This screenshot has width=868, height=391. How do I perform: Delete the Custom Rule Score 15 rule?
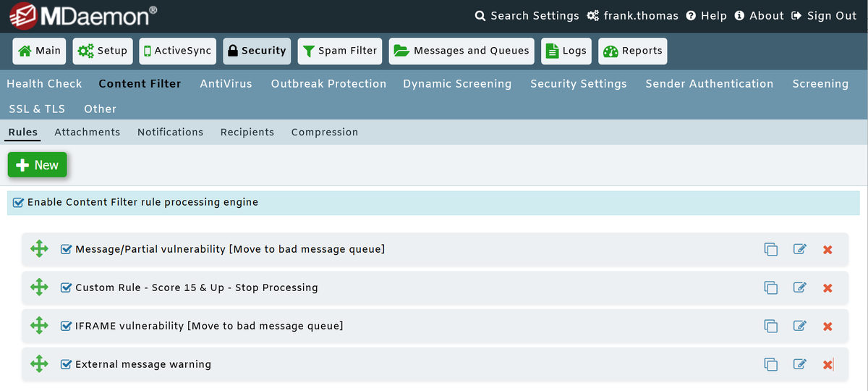click(x=827, y=288)
